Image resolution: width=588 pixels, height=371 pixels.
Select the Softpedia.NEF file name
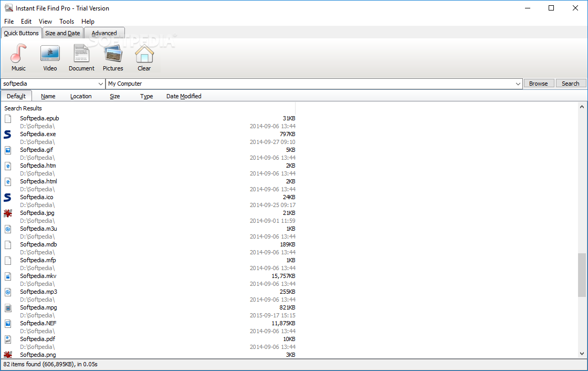pos(38,323)
